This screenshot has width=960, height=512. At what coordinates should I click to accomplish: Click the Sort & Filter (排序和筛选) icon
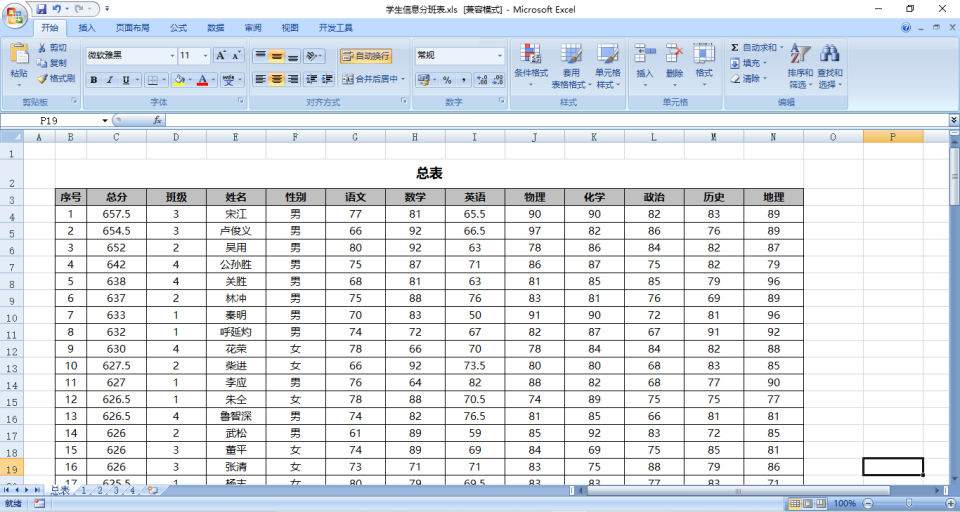(800, 53)
